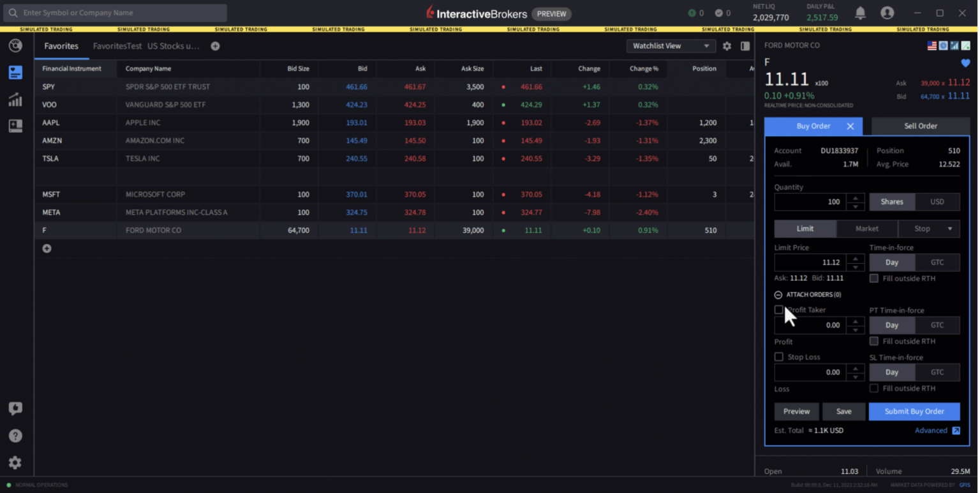This screenshot has height=493, width=980.
Task: Preview the current buy order
Action: 796,411
